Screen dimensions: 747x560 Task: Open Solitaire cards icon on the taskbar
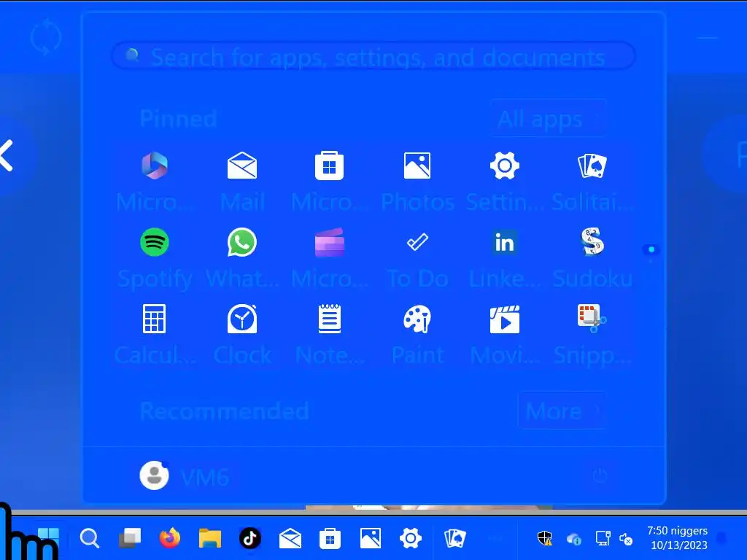pos(454,539)
